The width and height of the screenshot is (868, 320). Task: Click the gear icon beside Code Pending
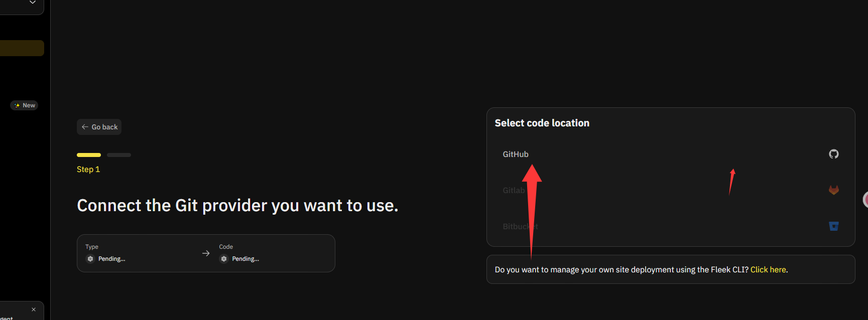click(224, 259)
